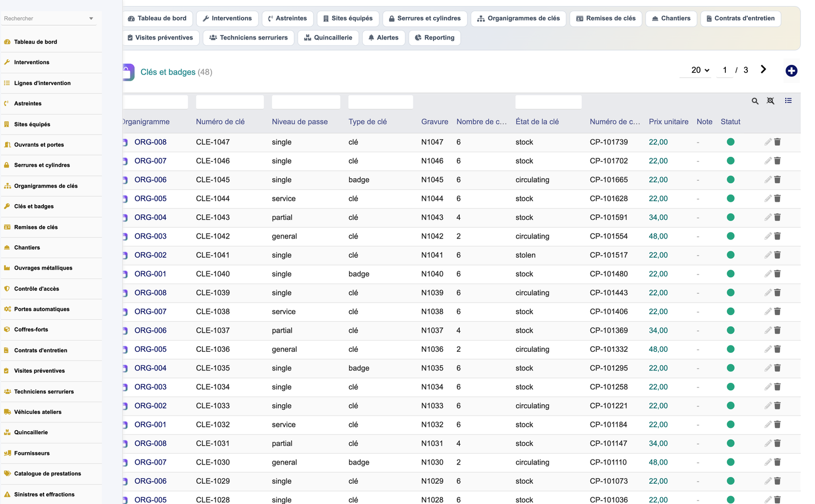This screenshot has width=815, height=504.
Task: Select Remises de clés in the sidebar
Action: pos(36,227)
